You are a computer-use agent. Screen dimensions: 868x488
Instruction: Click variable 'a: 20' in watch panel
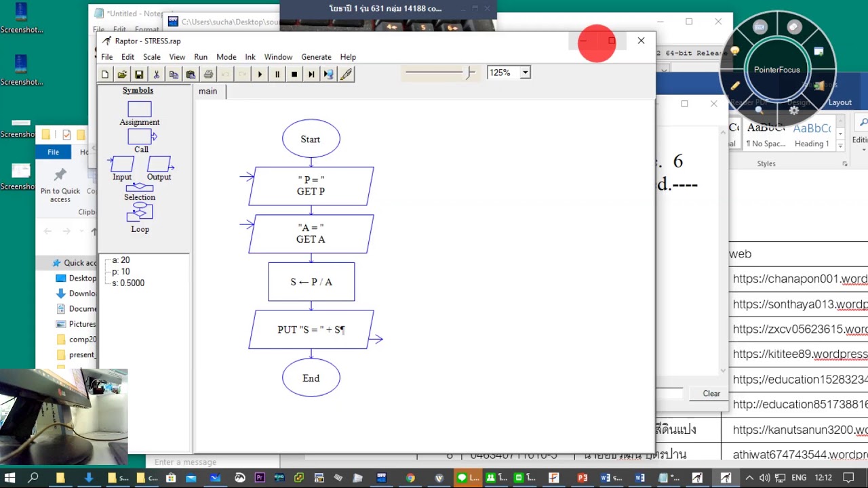[x=121, y=260]
